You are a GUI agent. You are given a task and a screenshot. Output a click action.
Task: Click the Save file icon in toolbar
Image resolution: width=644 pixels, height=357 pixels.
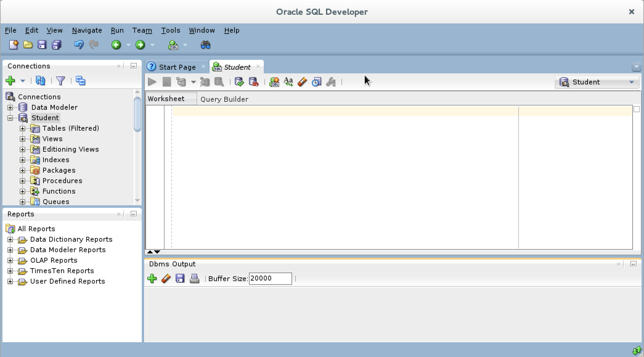coord(42,45)
